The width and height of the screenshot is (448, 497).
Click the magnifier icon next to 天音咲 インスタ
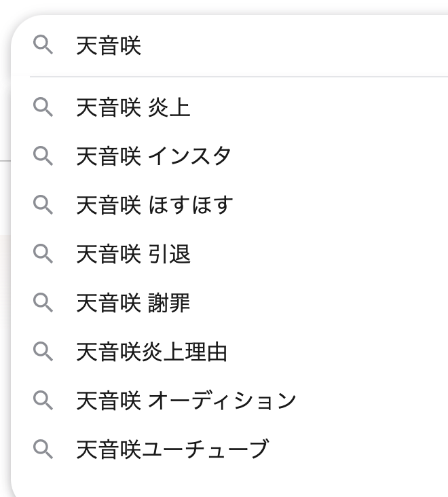click(43, 156)
